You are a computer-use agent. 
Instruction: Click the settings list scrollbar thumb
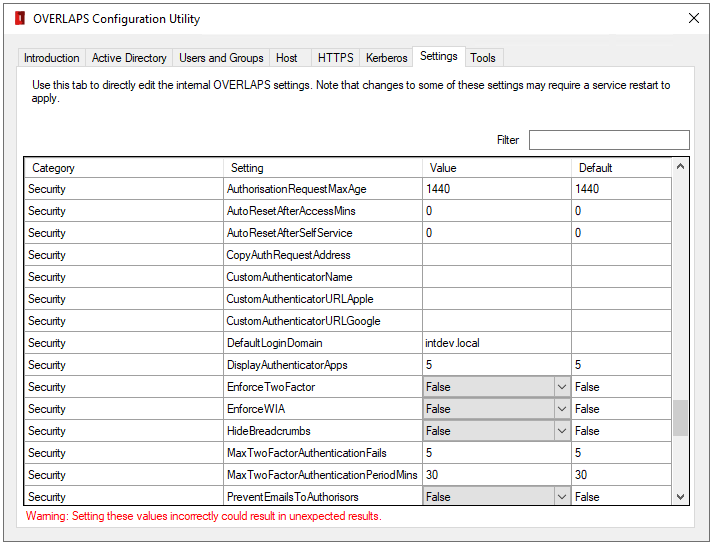pyautogui.click(x=680, y=418)
